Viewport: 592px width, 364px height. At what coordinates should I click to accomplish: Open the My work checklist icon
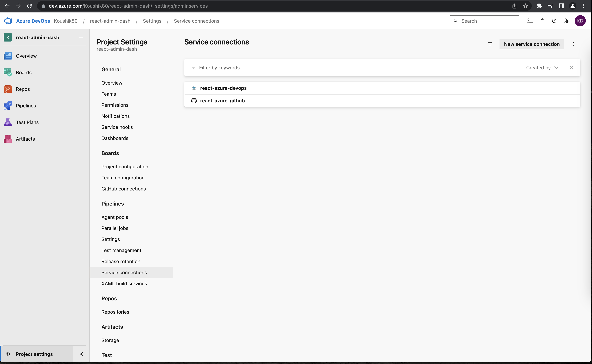click(530, 21)
